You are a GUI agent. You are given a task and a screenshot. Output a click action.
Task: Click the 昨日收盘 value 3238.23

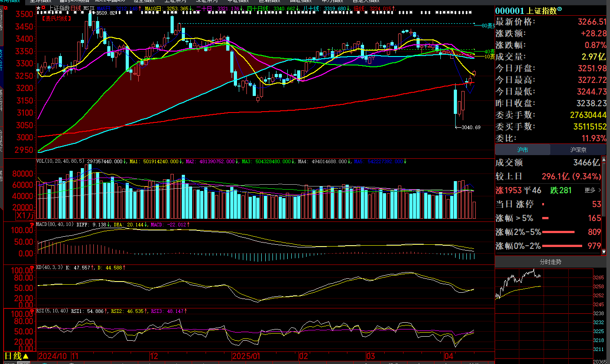tap(592, 104)
